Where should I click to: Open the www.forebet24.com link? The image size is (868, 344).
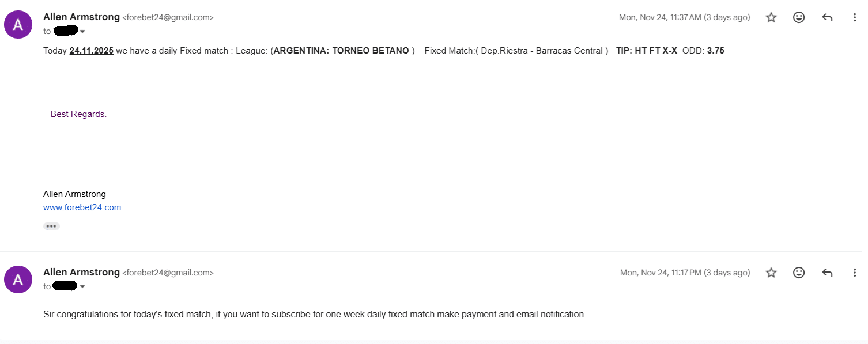(x=82, y=207)
